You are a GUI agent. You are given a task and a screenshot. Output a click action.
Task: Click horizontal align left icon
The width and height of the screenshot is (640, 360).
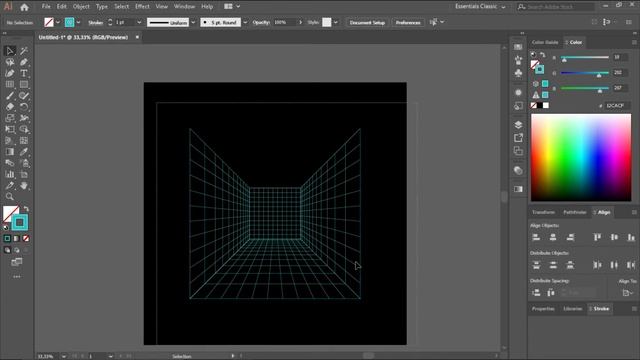[x=536, y=237]
